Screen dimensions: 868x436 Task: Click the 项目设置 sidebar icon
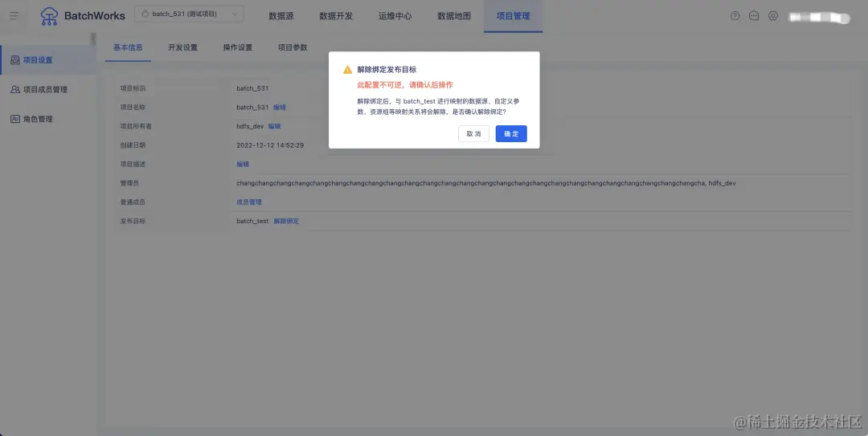tap(15, 59)
